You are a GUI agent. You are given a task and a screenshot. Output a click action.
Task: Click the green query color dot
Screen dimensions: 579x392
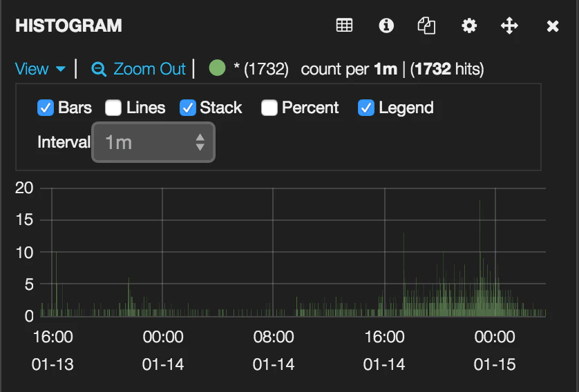click(x=217, y=68)
